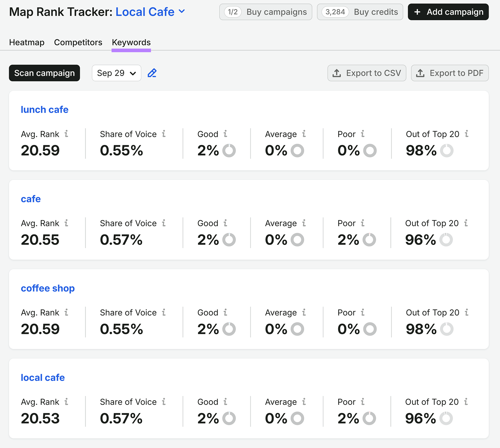This screenshot has width=500, height=448.
Task: Open the local cafe keyword link
Action: click(x=43, y=378)
